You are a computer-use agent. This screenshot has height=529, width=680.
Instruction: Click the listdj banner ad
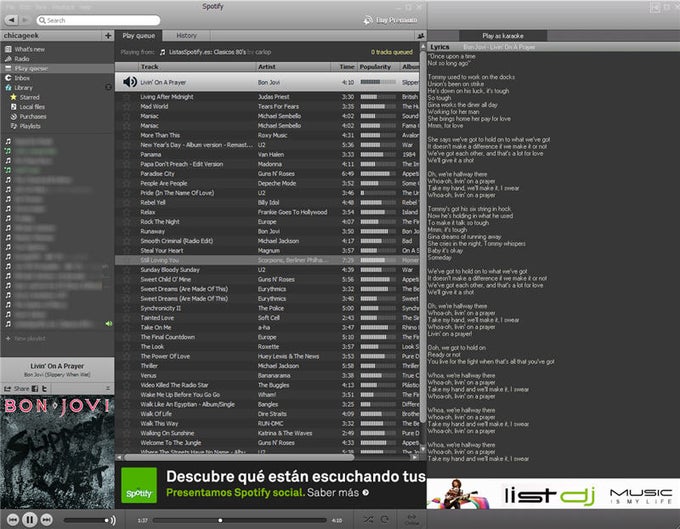553,493
